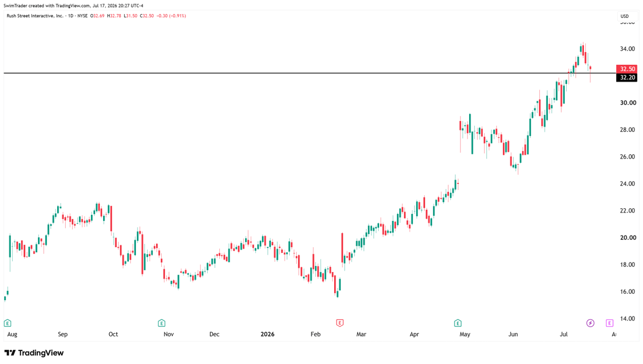Viewport: 643px width, 364px height.
Task: Click the 34.00 price scale label
Action: 628,49
